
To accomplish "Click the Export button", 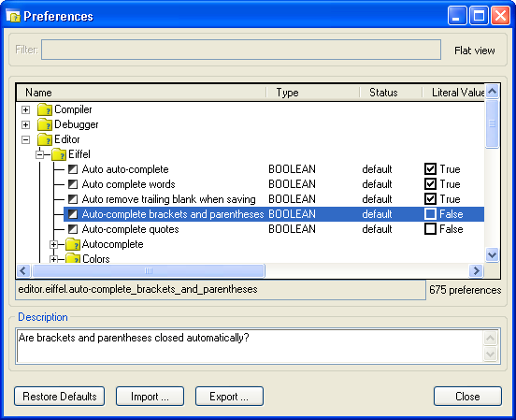I will [229, 397].
